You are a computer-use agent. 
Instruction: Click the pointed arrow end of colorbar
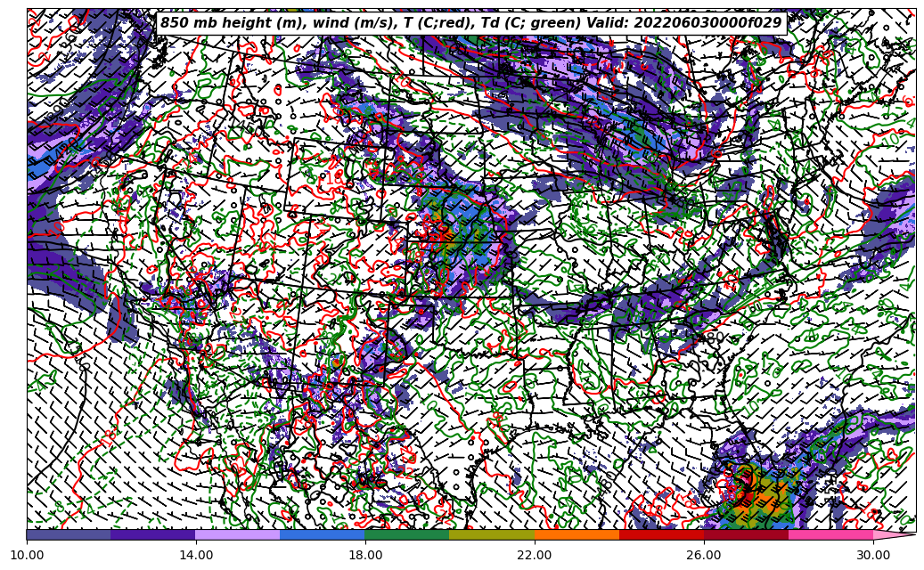tap(893, 534)
